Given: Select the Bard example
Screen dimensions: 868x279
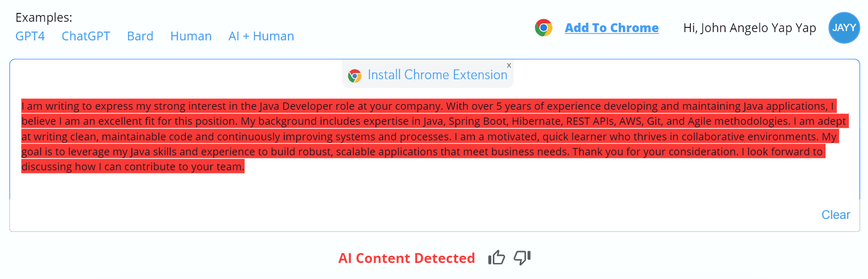Looking at the screenshot, I should coord(140,36).
